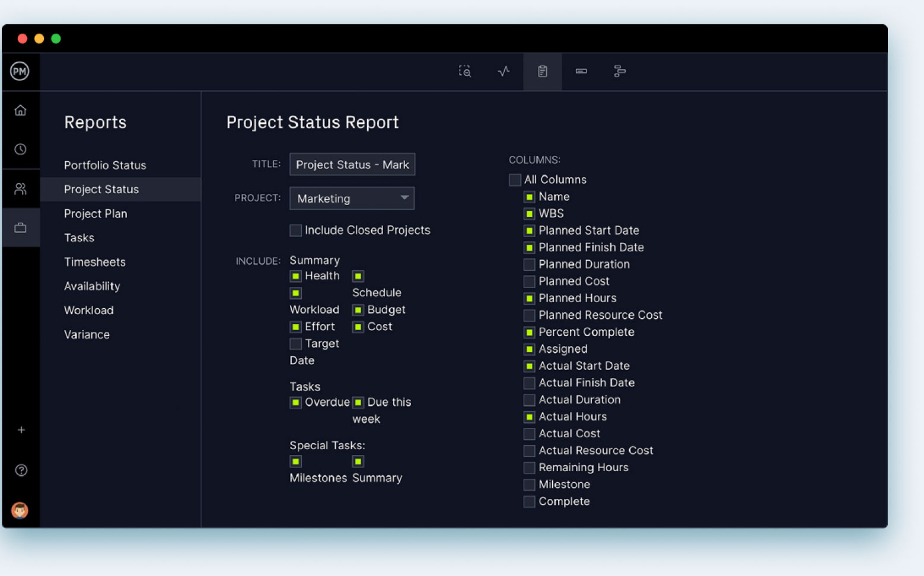Click the briefcase projects icon in the sidebar
Image resolution: width=924 pixels, height=576 pixels.
click(21, 228)
